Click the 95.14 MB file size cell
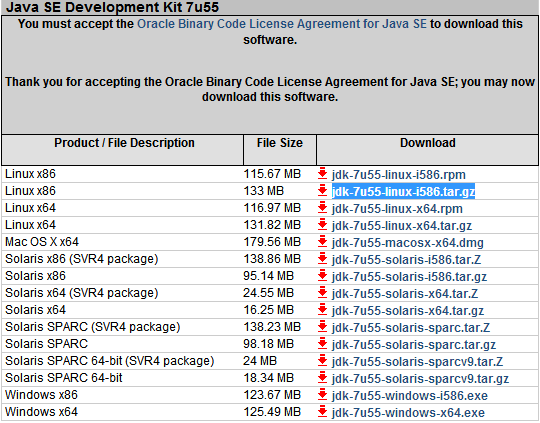 (269, 276)
